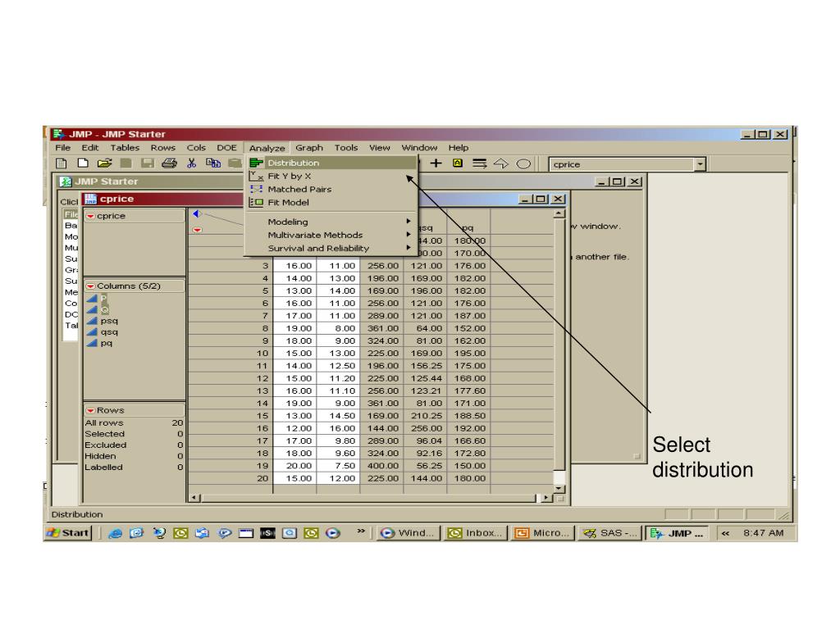Click cell 400.00 in row 19
Screen dimensions: 840x630
[382, 466]
